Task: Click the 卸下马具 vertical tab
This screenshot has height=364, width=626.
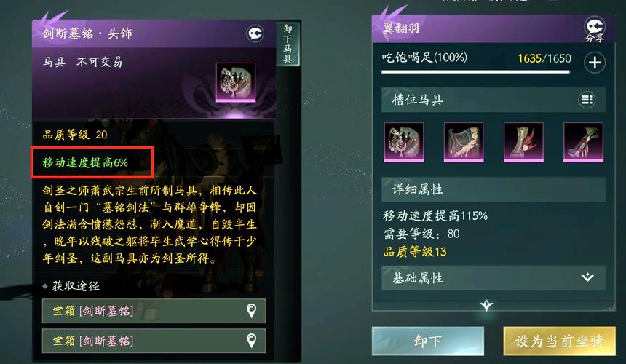Action: [288, 44]
